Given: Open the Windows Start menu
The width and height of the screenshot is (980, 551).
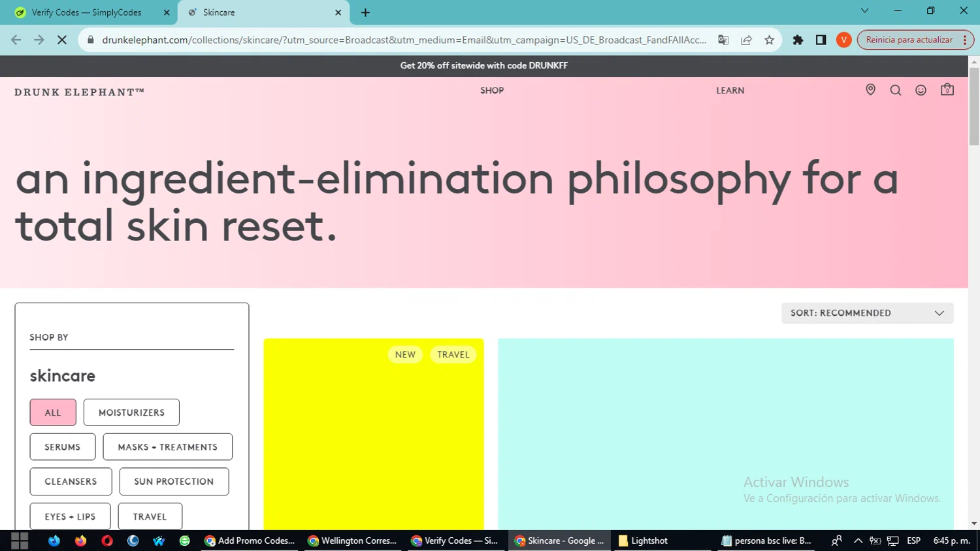Looking at the screenshot, I should click(x=20, y=541).
